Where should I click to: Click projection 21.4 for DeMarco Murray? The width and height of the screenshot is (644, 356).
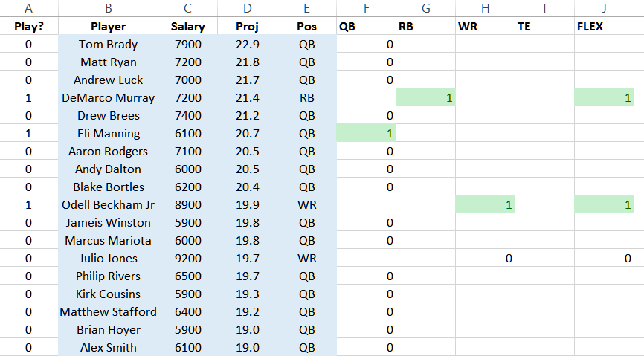[x=247, y=97]
